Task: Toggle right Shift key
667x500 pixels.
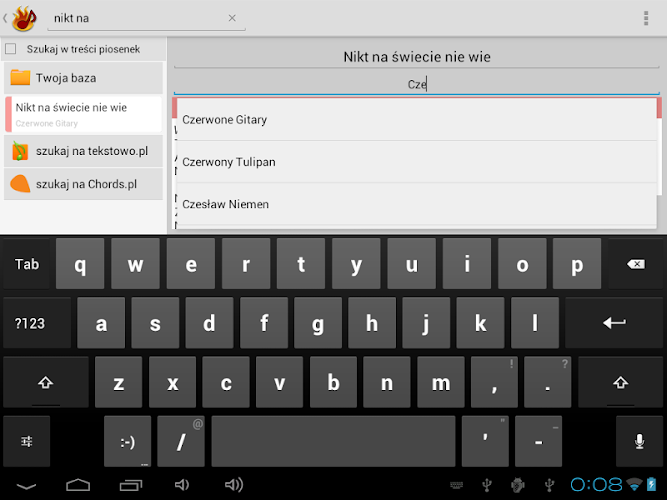Action: 620,383
